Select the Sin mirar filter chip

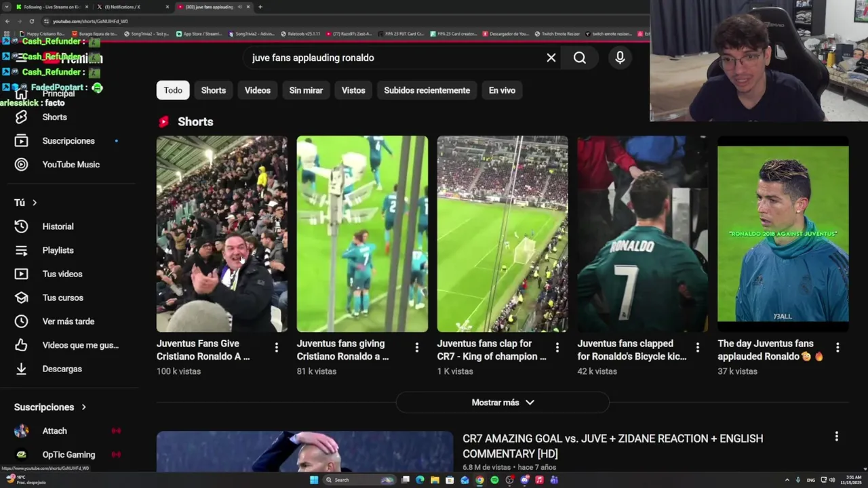(306, 90)
